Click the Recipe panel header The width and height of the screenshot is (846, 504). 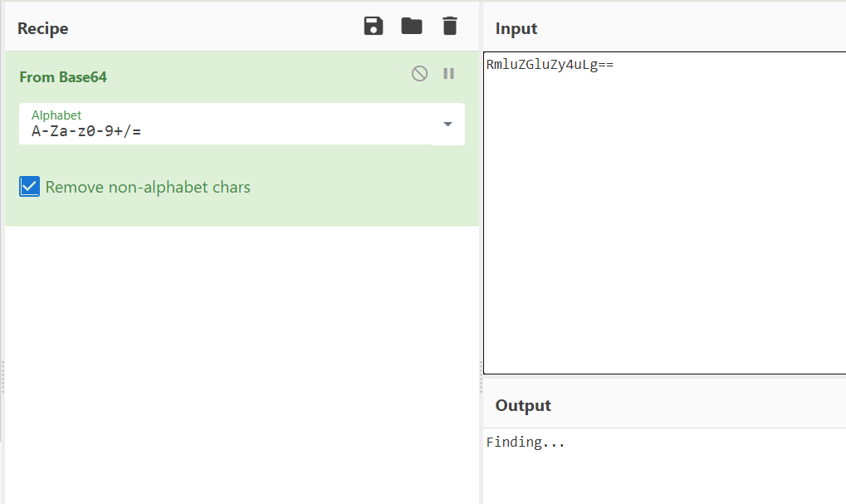(43, 28)
